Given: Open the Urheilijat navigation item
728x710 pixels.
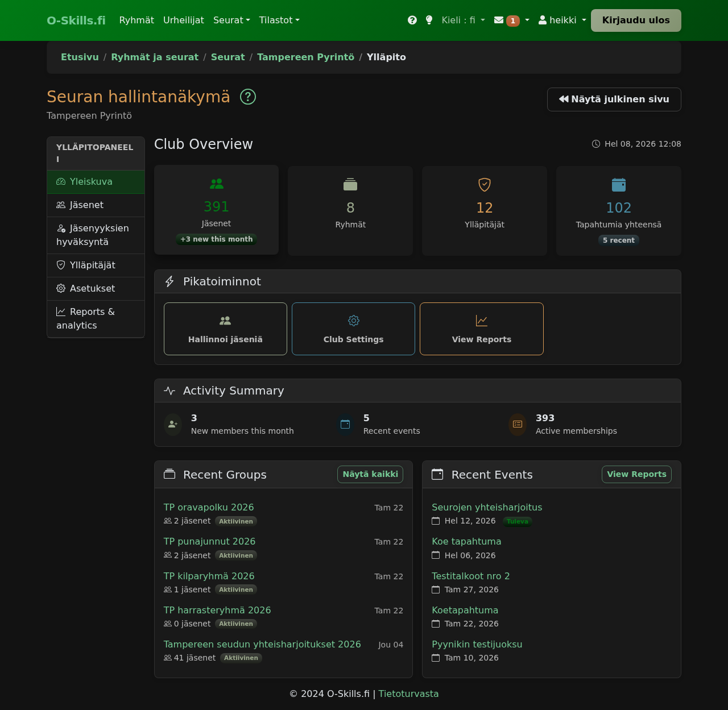Looking at the screenshot, I should coord(183,20).
